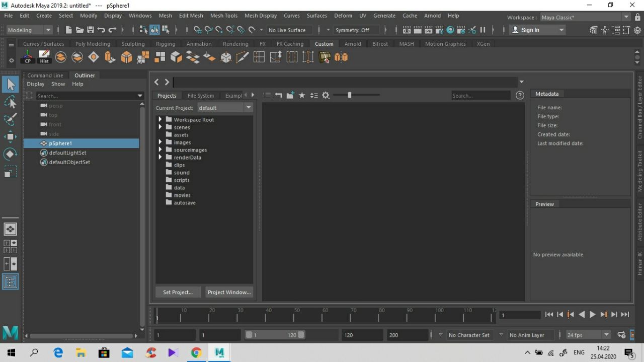Image resolution: width=644 pixels, height=362 pixels.
Task: Open the Modeling menu set dropdown
Action: pos(29,30)
